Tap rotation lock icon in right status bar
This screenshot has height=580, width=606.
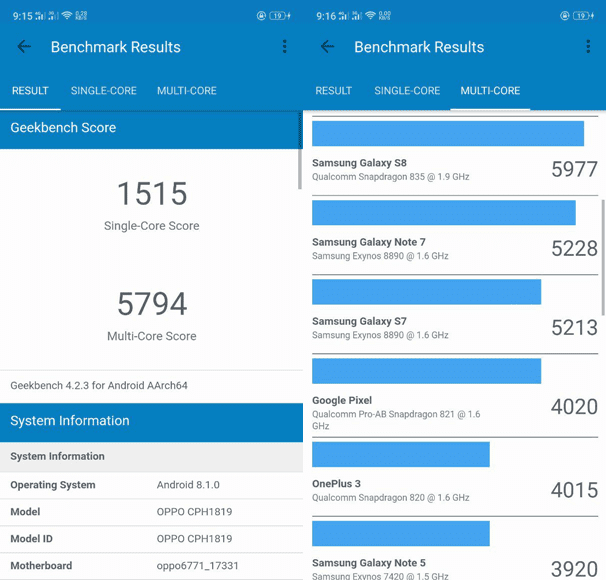[x=565, y=16]
